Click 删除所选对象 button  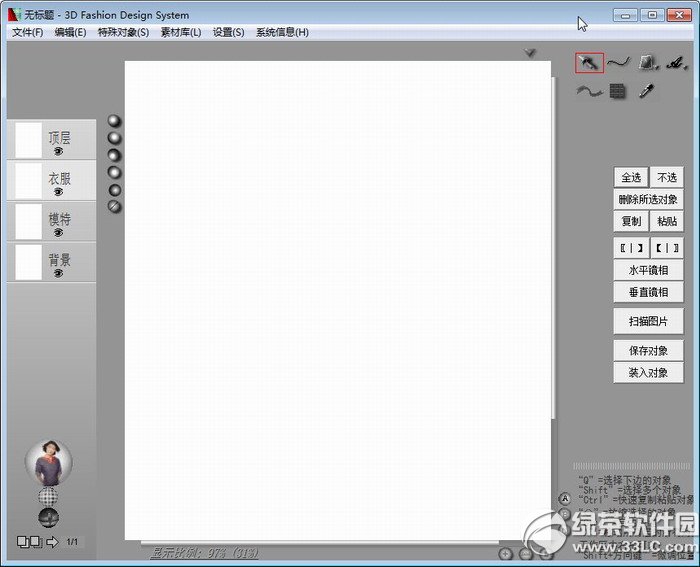click(x=648, y=200)
